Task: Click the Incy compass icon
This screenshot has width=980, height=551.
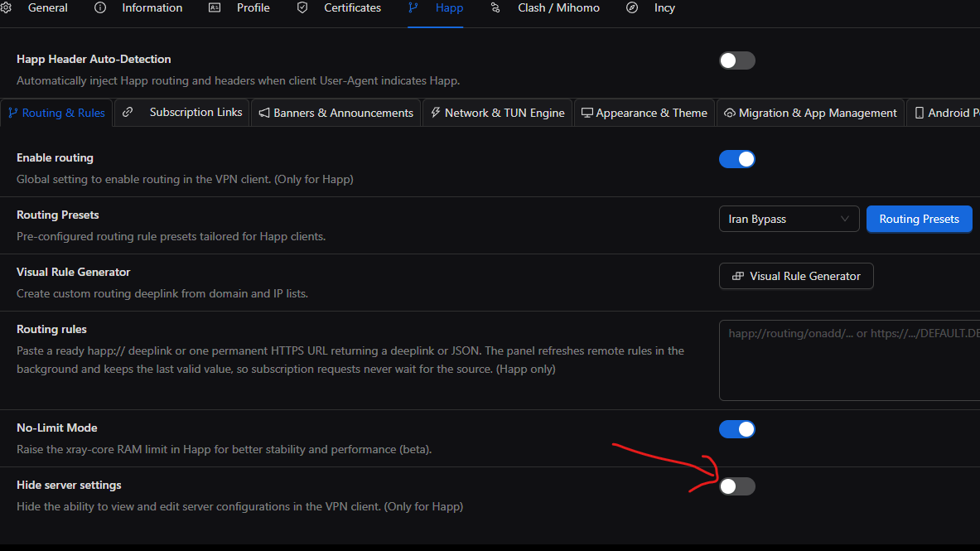Action: click(632, 7)
